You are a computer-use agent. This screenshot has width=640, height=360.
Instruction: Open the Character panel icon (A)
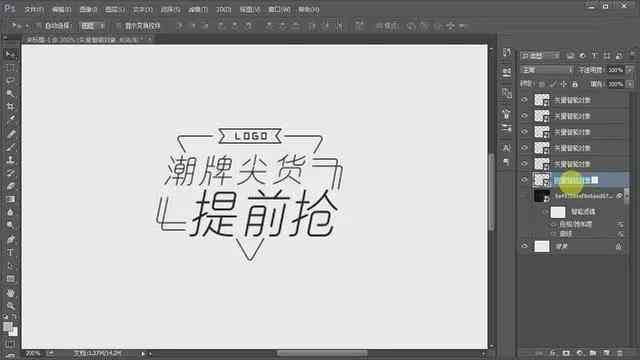pyautogui.click(x=507, y=148)
